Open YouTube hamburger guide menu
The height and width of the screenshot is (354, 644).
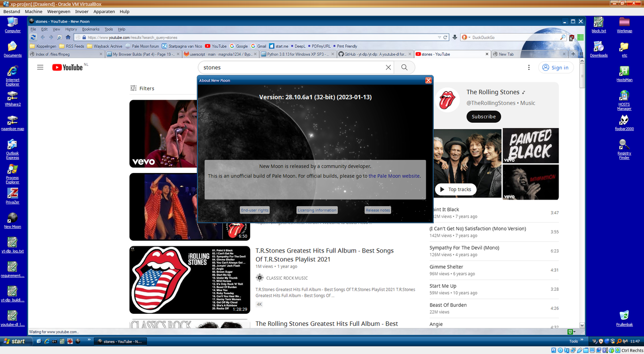pos(40,67)
